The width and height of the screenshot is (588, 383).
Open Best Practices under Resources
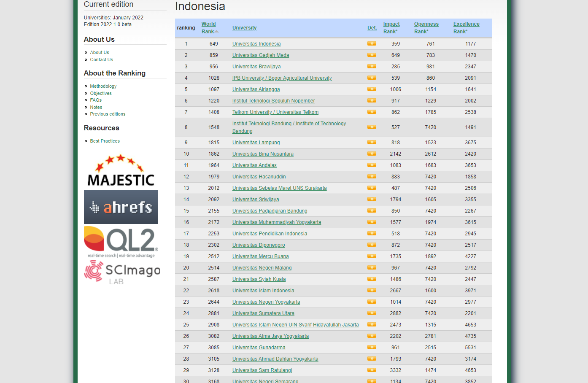(x=105, y=141)
